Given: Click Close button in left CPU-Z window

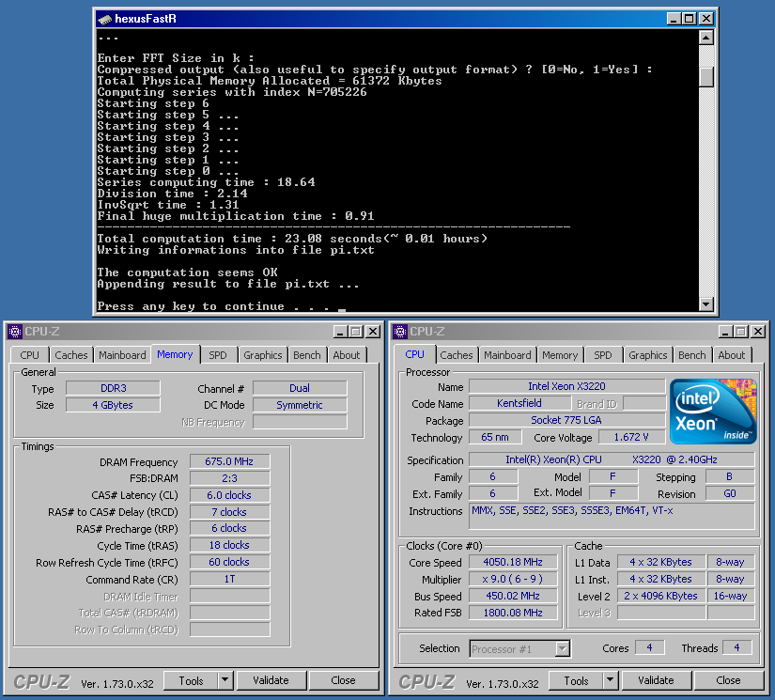Looking at the screenshot, I should [343, 680].
